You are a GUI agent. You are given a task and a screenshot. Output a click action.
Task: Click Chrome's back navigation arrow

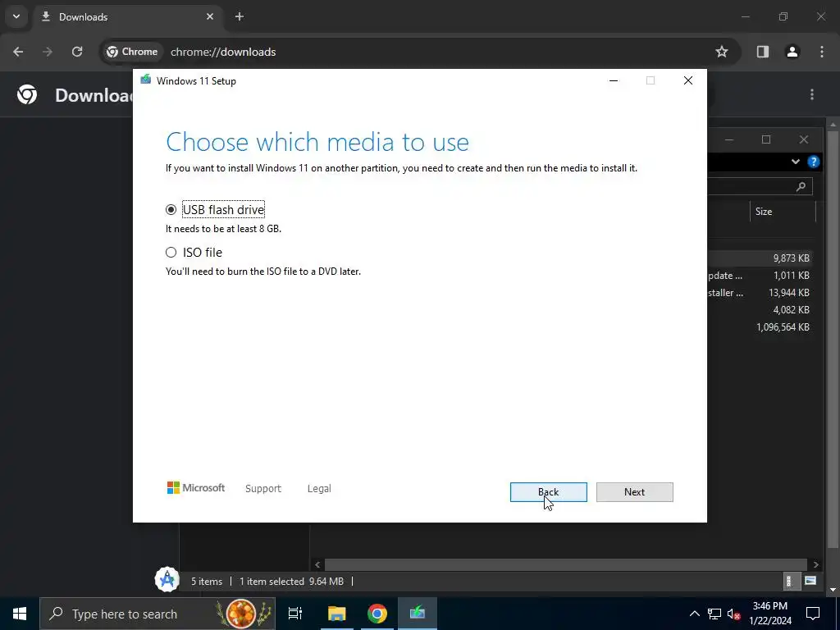click(x=18, y=52)
